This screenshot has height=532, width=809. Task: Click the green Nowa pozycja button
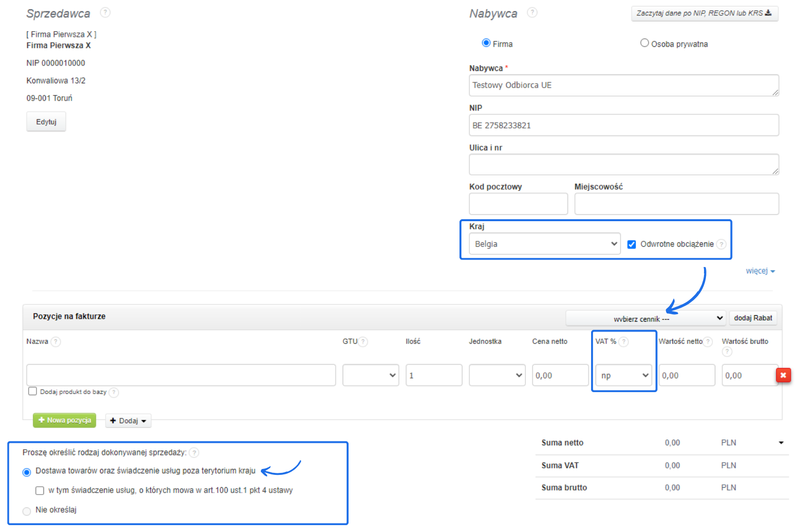tap(65, 420)
